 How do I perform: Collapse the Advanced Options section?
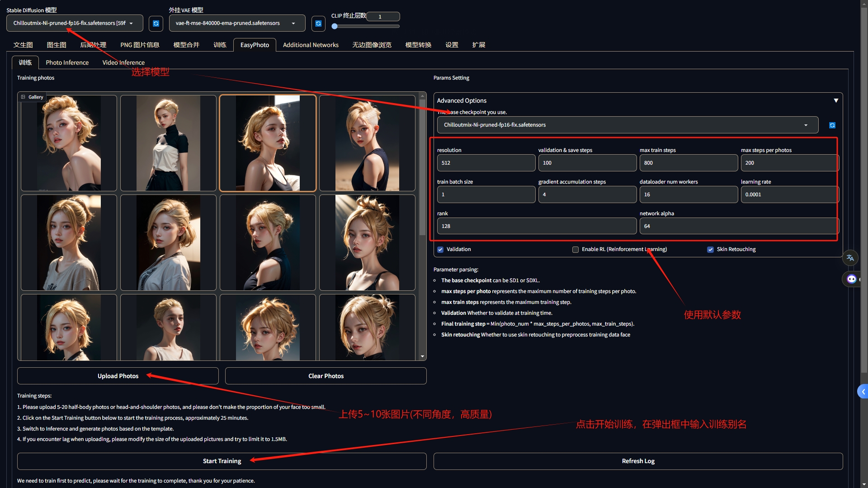click(x=836, y=100)
